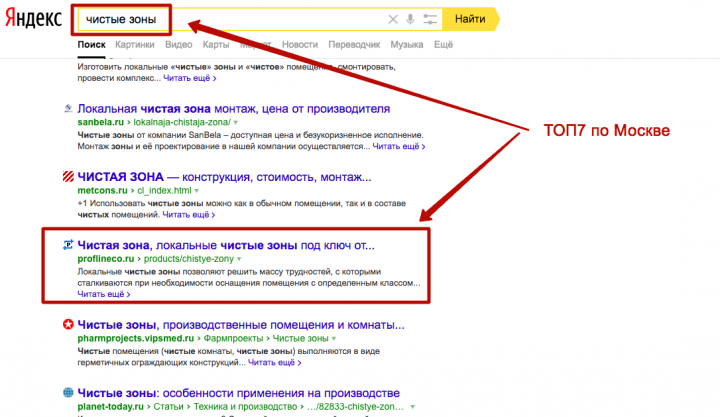Open 'products/chistye-zony' path link
This screenshot has width=720, height=417.
click(189, 259)
